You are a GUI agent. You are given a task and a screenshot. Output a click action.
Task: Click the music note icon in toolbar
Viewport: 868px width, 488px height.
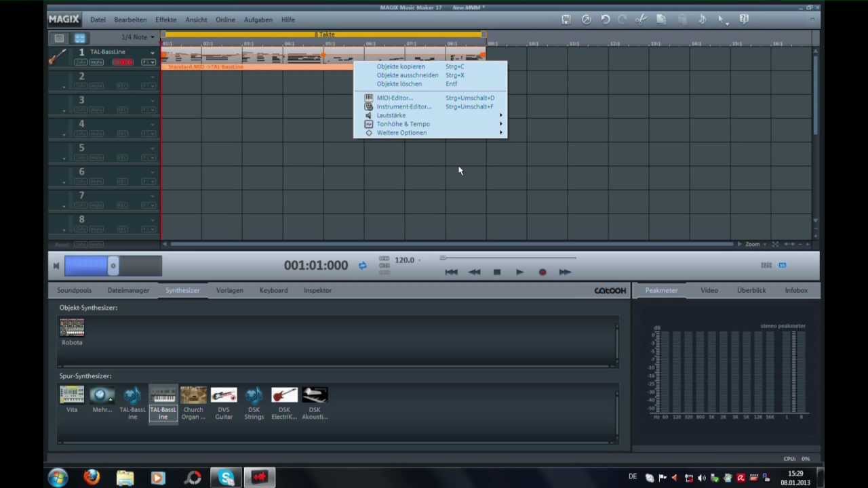coord(703,20)
